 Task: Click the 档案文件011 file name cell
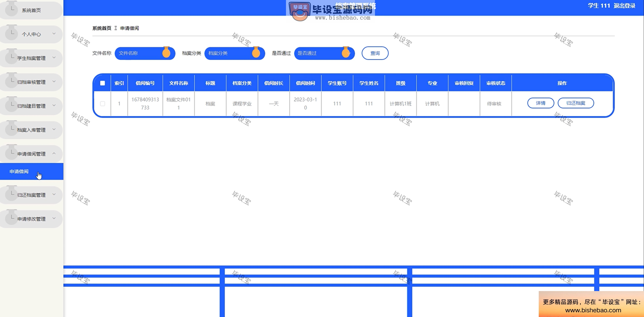178,103
